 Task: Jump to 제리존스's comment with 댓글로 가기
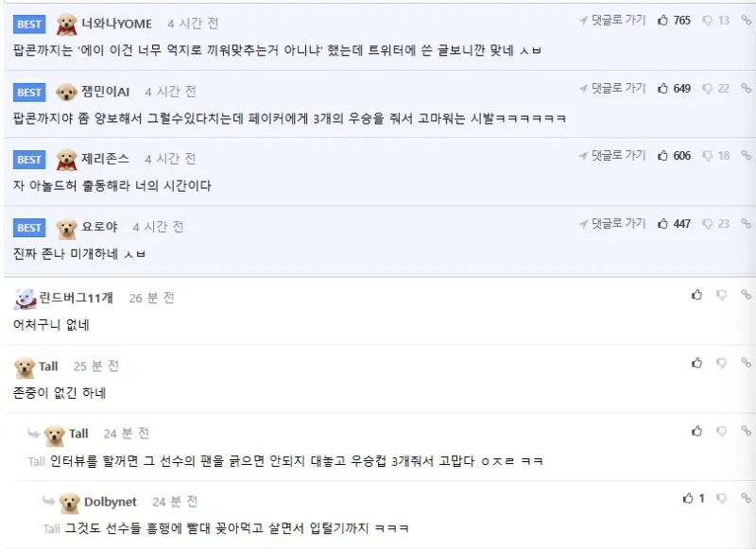(x=613, y=156)
